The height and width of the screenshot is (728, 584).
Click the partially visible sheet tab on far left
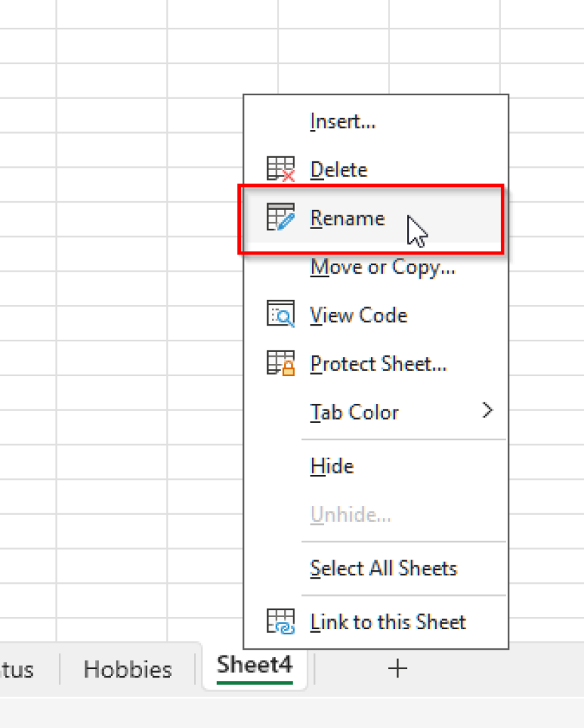point(18,668)
